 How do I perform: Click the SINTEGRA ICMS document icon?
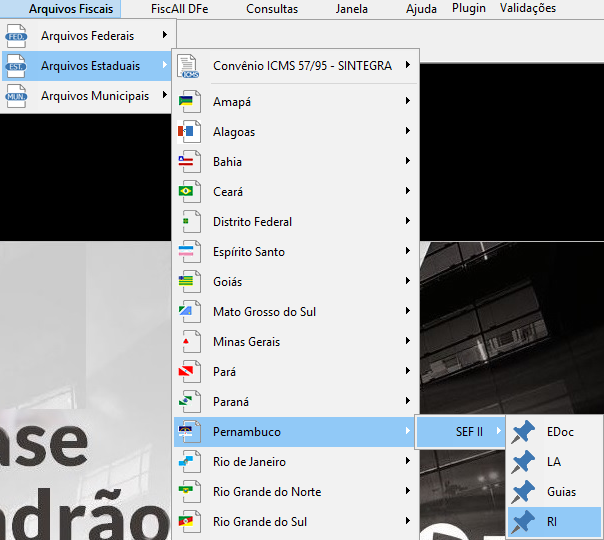tap(188, 66)
